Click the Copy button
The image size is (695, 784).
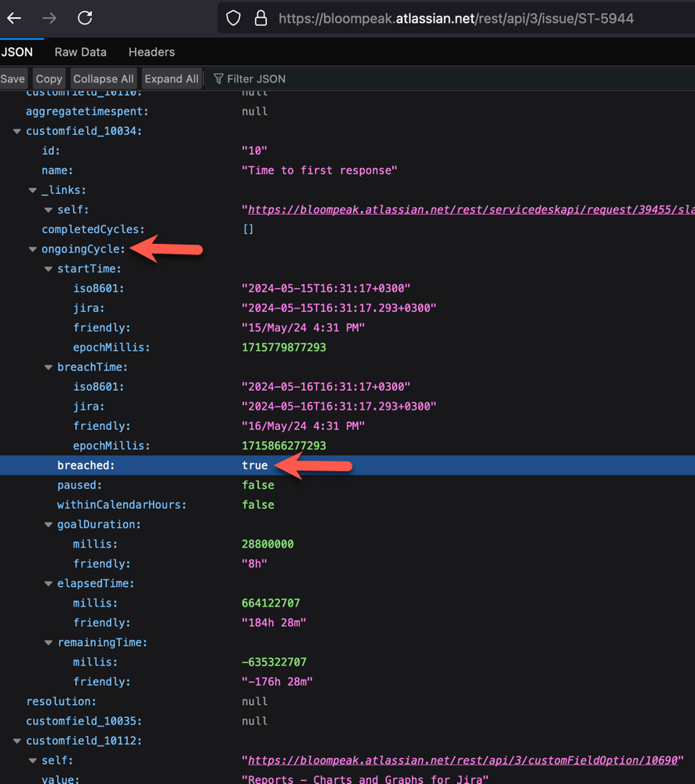(x=49, y=78)
